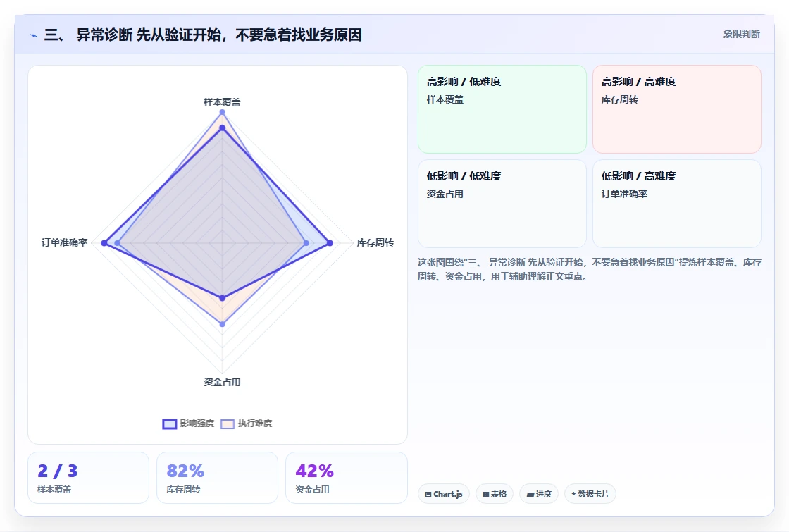The height and width of the screenshot is (532, 789).
Task: Click the light 执行难度 point on 库存周转 axis
Action: point(306,243)
